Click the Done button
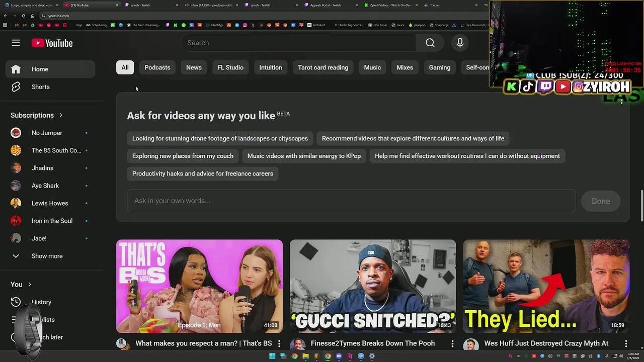Viewport: 644px width, 362px height. [601, 201]
